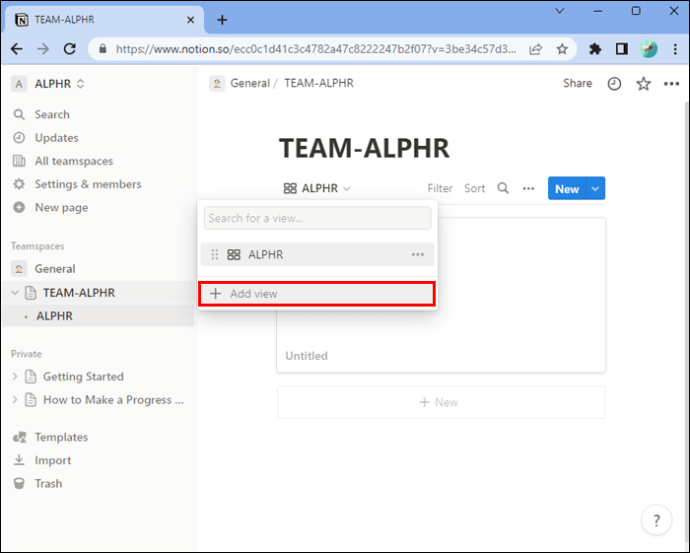The height and width of the screenshot is (553, 690).
Task: Open Settings & members
Action: click(x=88, y=184)
